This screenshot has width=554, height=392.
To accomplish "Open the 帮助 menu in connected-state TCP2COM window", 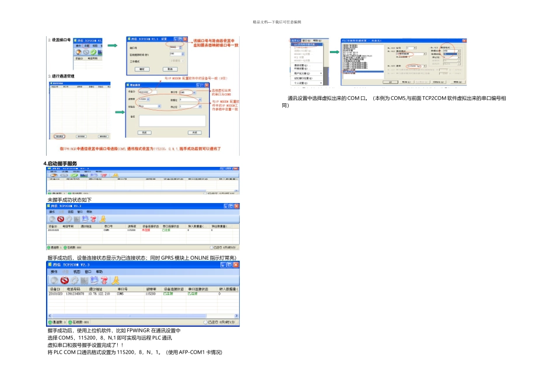I will [x=99, y=272].
